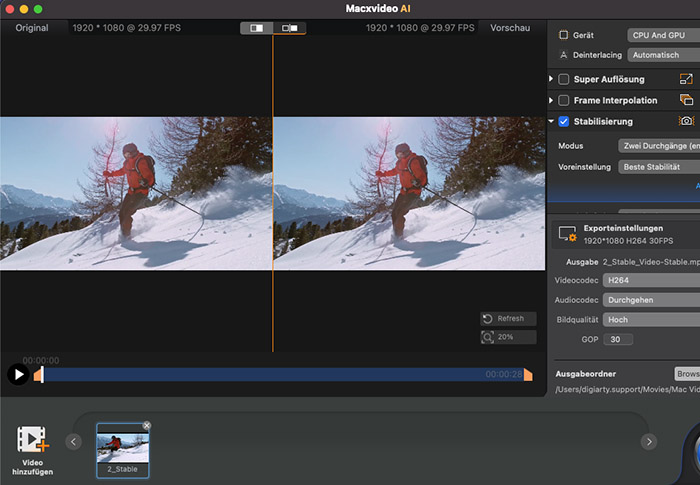Click the Deinterlacing icon
Viewport: 700px width, 485px height.
[x=564, y=55]
